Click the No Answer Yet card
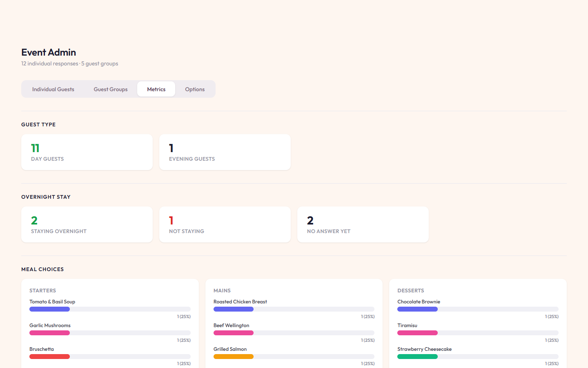 363,224
